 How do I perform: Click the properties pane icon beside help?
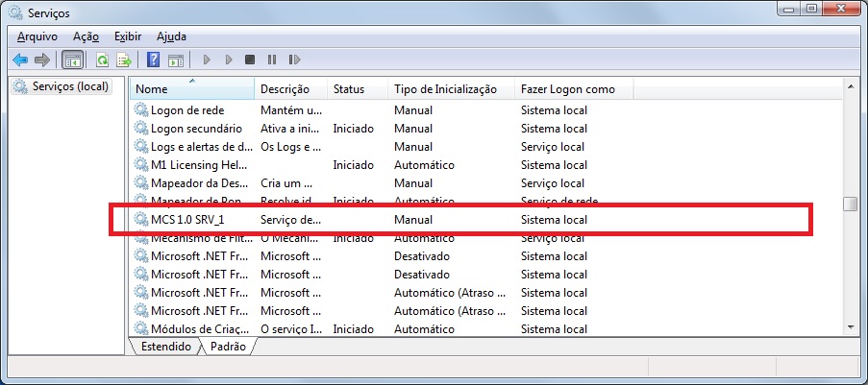pos(176,60)
